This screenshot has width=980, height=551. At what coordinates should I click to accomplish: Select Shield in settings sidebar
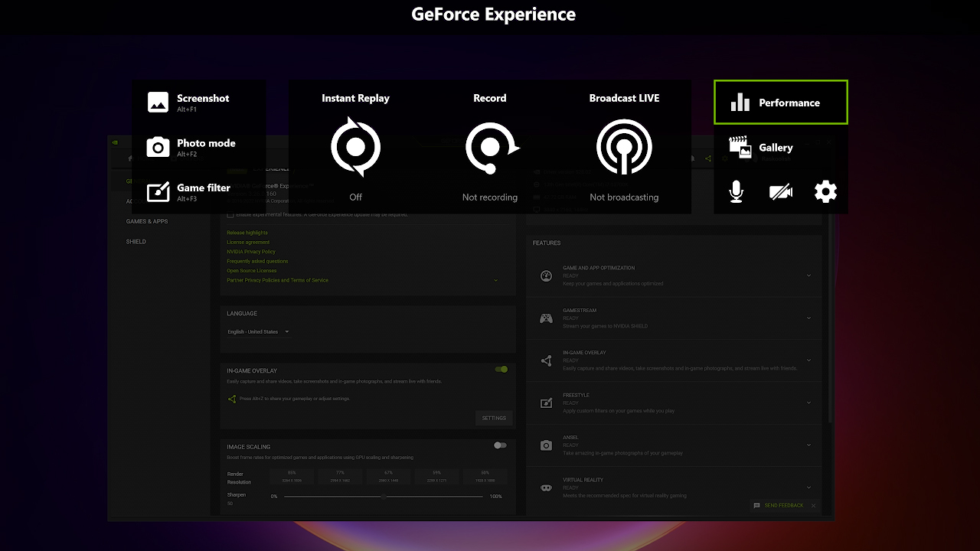tap(136, 242)
